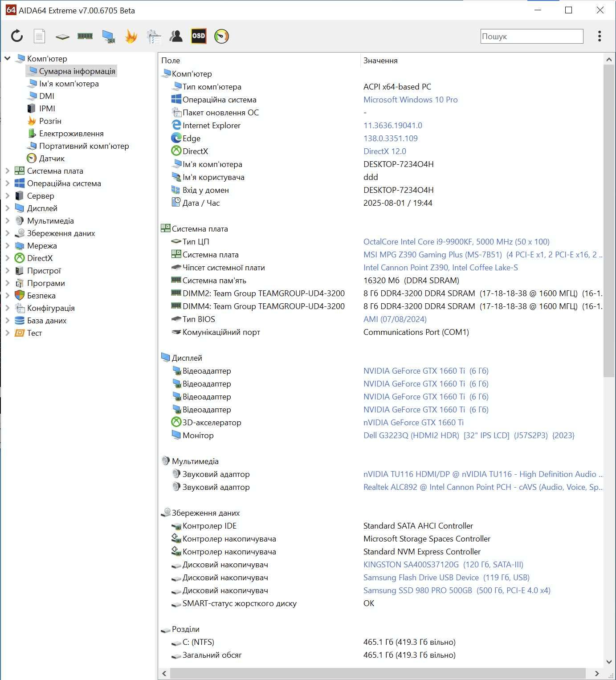The image size is (616, 680).
Task: Select Портативний комп'ютер tree item
Action: (x=84, y=146)
